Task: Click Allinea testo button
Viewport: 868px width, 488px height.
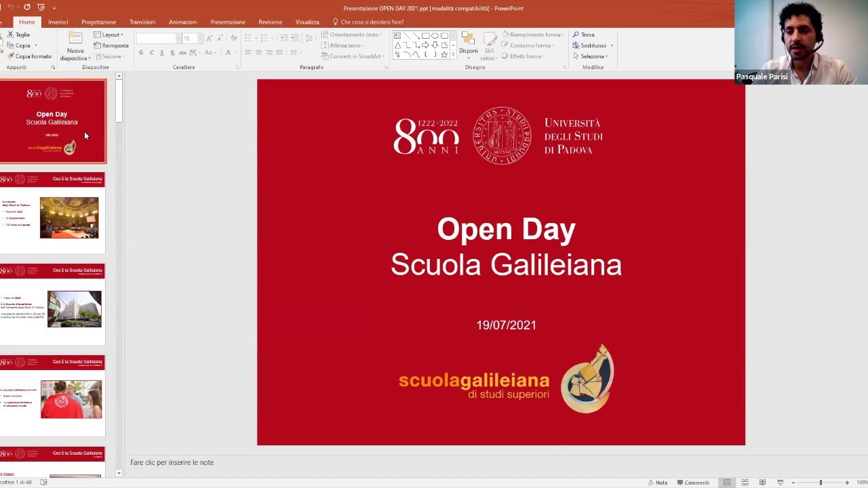Action: click(343, 45)
